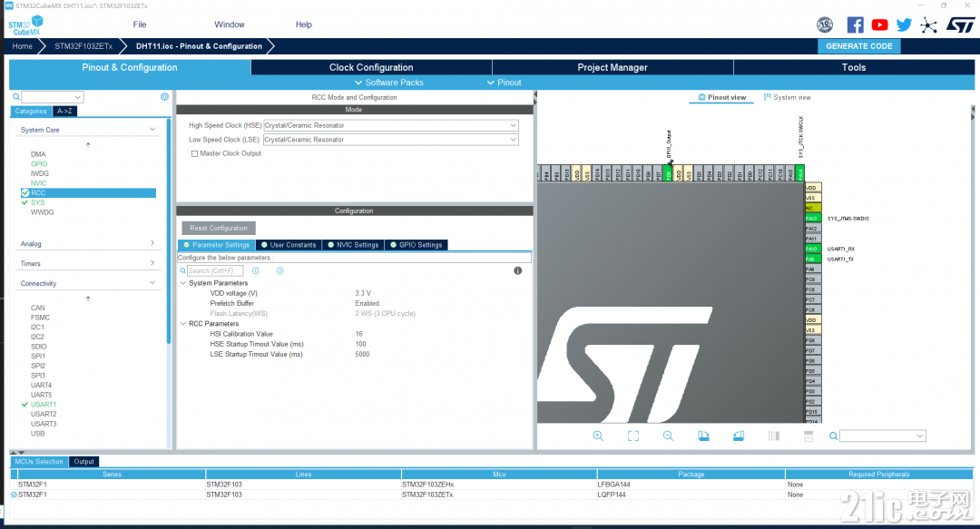Select USART1 peripheral in Connectivity
Screen dimensions: 980x529
click(x=44, y=405)
